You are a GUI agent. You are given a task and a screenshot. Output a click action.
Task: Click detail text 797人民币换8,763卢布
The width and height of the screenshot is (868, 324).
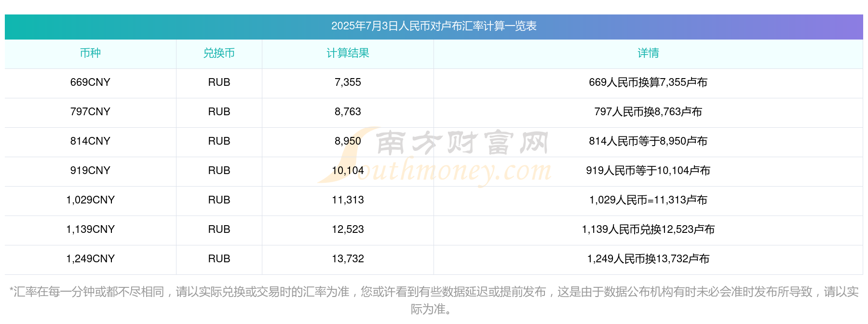[648, 112]
